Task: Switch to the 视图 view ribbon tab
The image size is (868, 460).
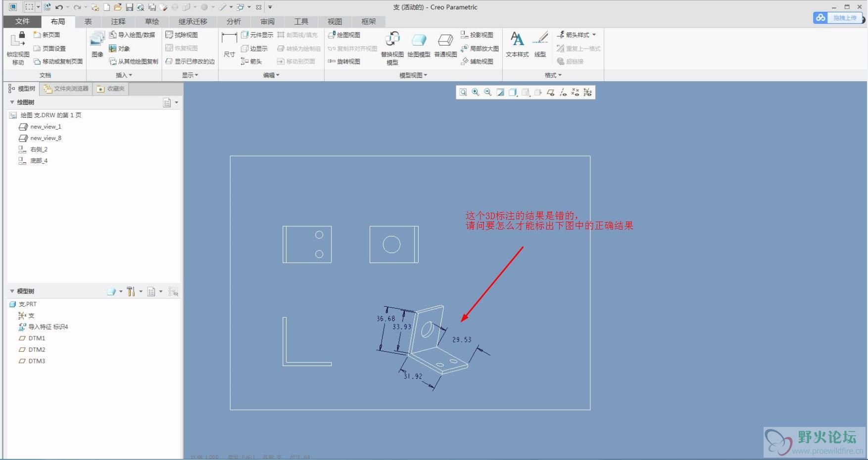Action: point(335,21)
